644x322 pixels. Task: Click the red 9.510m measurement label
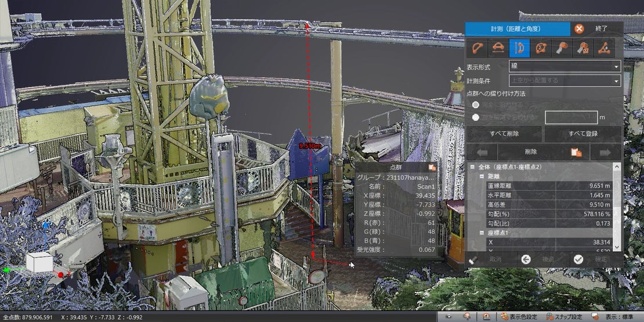coord(310,146)
